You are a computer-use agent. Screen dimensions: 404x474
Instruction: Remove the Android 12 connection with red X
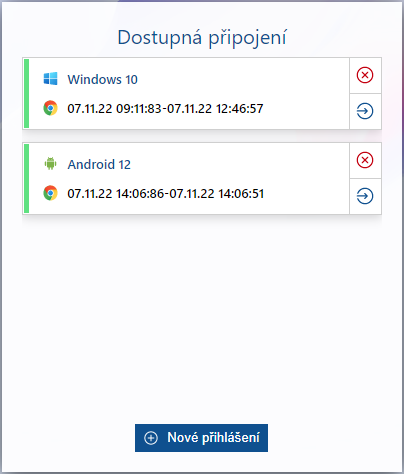pos(365,160)
